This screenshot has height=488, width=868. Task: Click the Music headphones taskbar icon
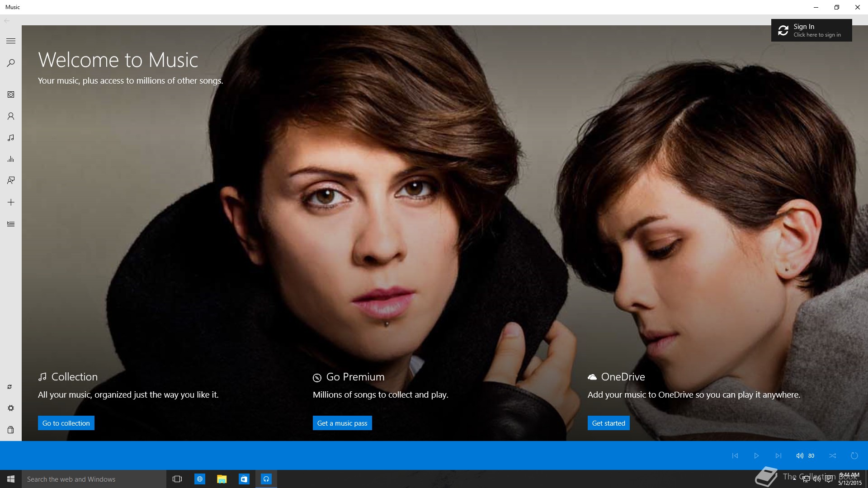266,479
